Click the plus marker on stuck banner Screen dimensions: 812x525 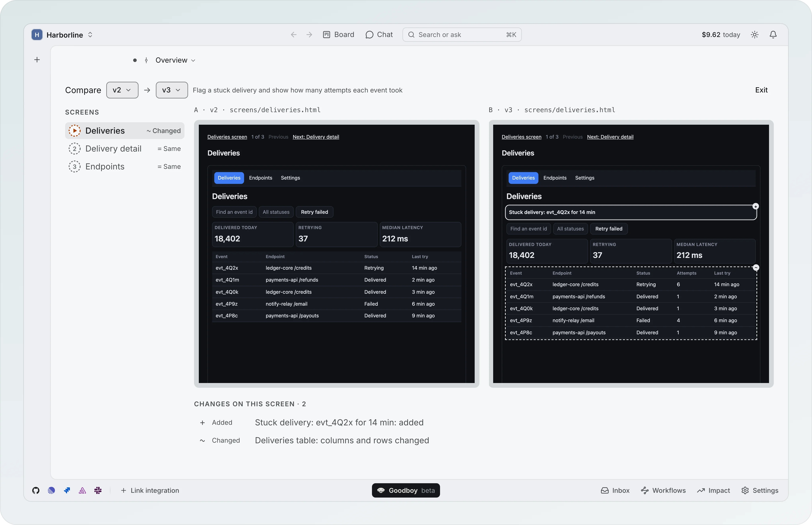(x=755, y=206)
